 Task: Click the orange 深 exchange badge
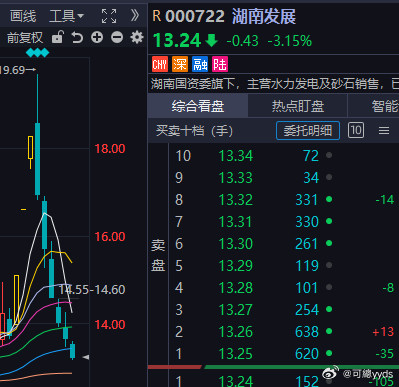tap(180, 64)
